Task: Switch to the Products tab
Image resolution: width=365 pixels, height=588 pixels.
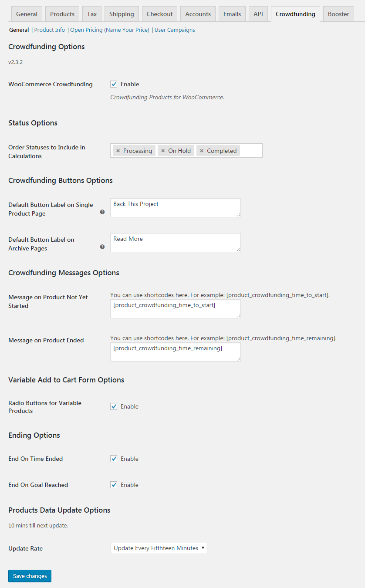Action: (62, 14)
